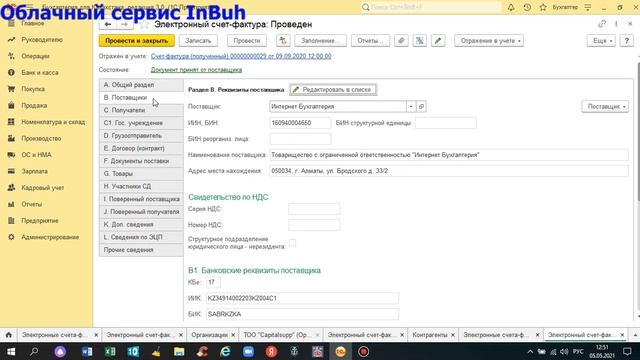
Task: Select Прочие сведения section
Action: pyautogui.click(x=141, y=250)
